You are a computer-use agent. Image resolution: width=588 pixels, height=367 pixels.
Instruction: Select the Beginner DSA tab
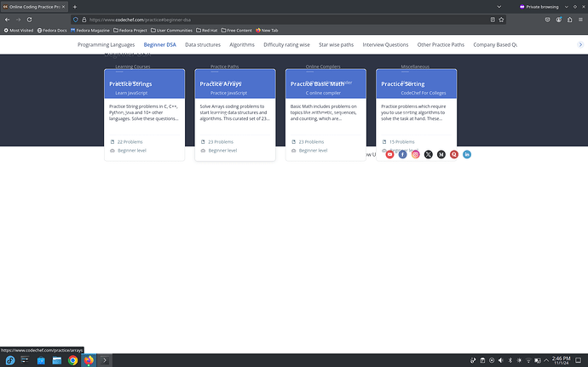pos(159,44)
